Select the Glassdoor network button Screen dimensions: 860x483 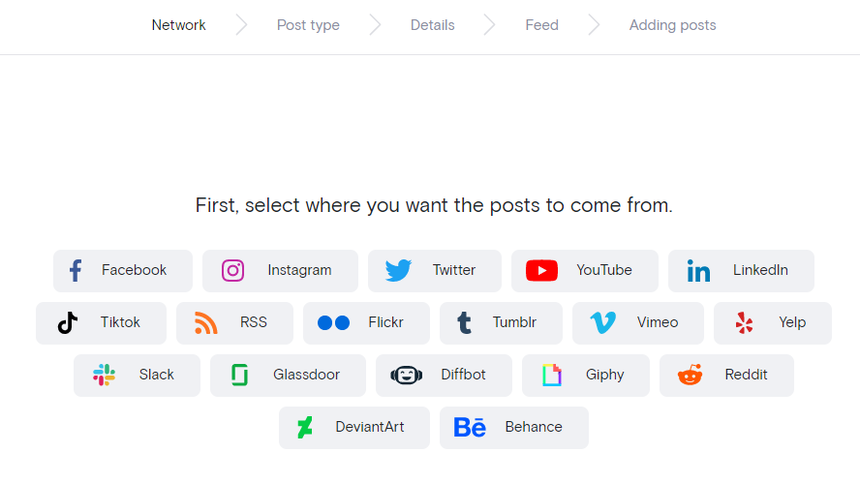(288, 375)
